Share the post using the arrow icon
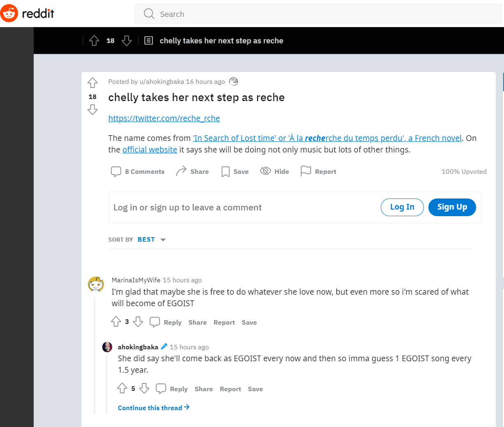Viewport: 504px width, 427px height. click(x=181, y=171)
